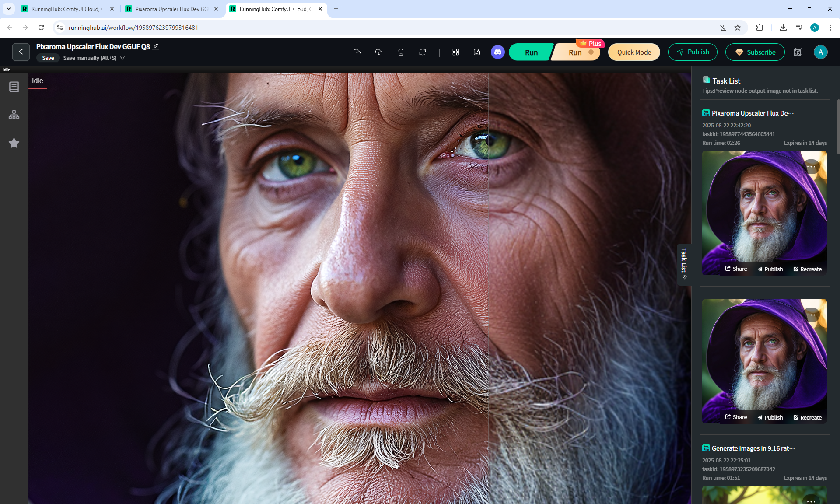Click the cloud upload icon in toolbar
Screen dimensions: 840x504
(357, 52)
